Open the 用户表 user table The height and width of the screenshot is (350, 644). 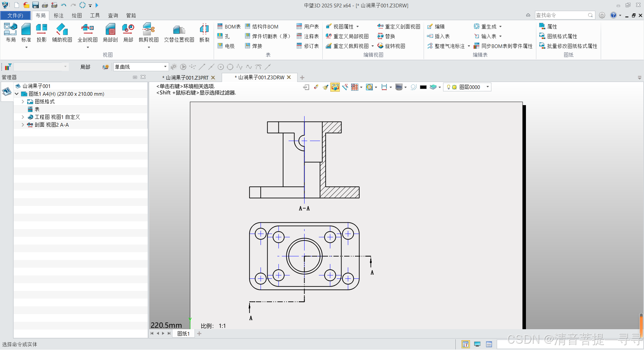[x=308, y=27]
